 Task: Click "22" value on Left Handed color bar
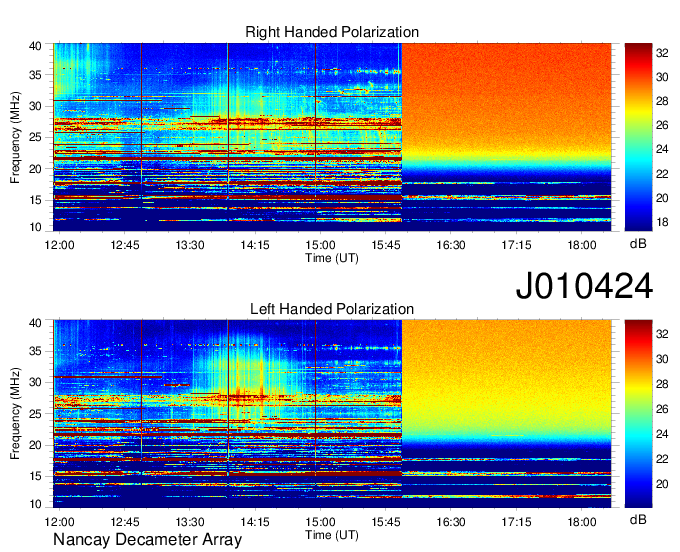662,459
